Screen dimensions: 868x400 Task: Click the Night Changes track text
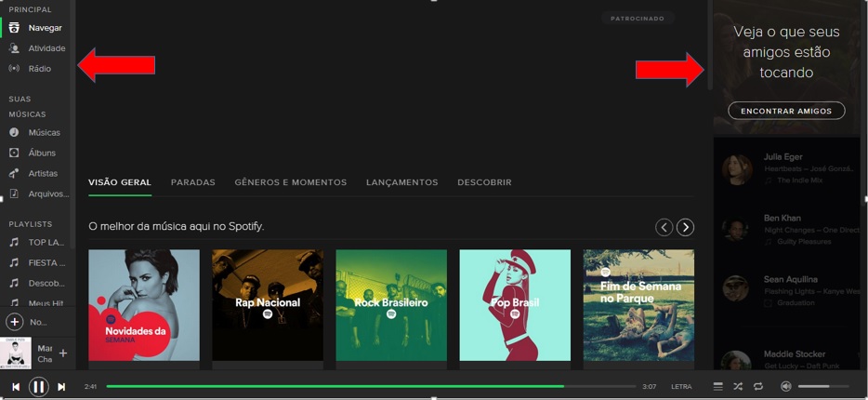click(811, 230)
